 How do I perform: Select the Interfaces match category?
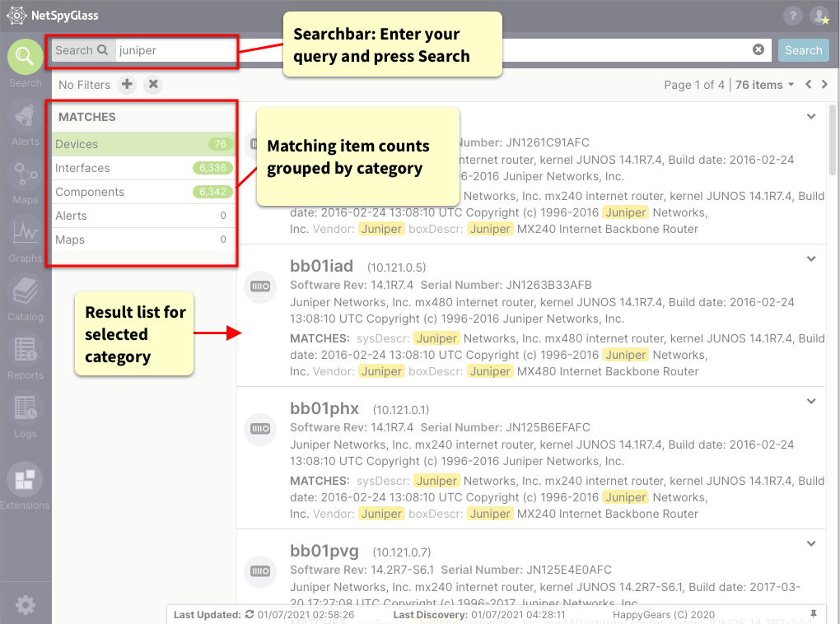point(143,168)
